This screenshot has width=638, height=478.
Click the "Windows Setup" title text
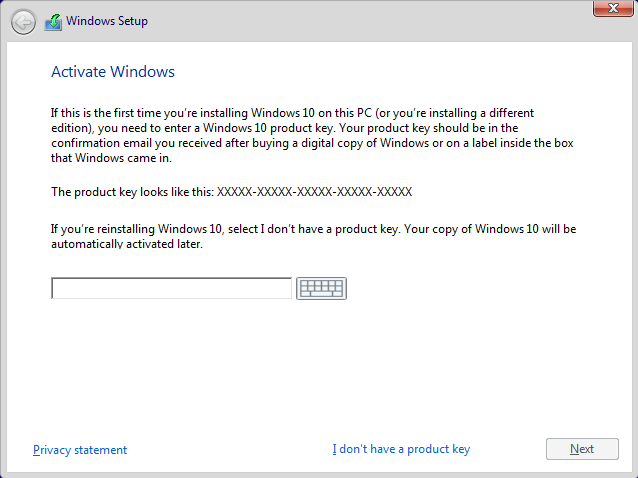(x=108, y=22)
